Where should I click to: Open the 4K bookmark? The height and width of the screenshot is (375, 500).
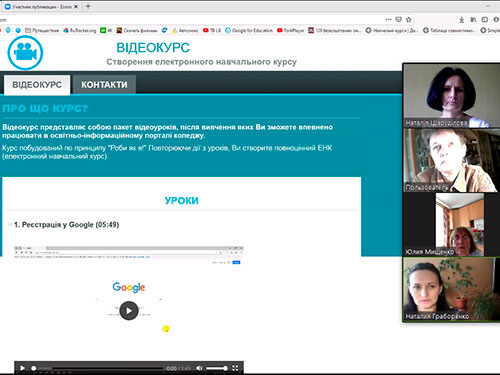pos(106,30)
